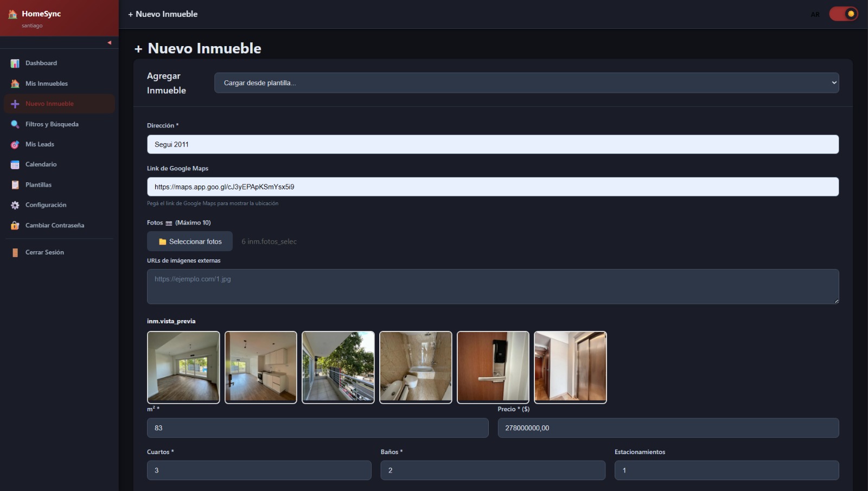The image size is (868, 491).
Task: Click the Nuevo Inmueble header in the top bar
Action: pyautogui.click(x=162, y=14)
